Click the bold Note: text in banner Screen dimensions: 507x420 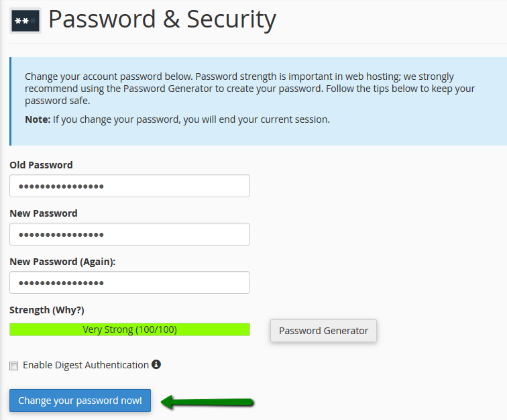pyautogui.click(x=37, y=119)
